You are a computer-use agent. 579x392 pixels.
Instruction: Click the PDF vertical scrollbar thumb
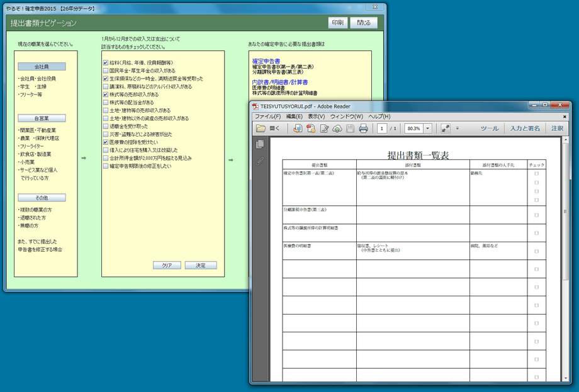click(565, 211)
